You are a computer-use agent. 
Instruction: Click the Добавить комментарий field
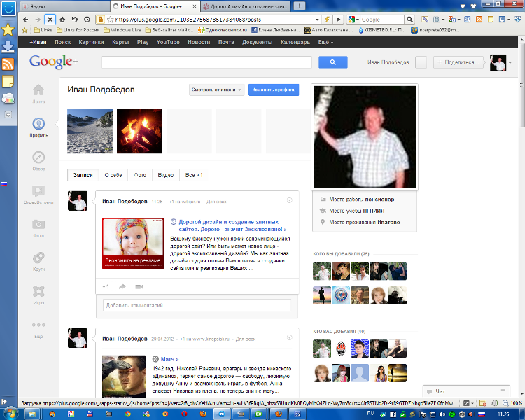[197, 305]
